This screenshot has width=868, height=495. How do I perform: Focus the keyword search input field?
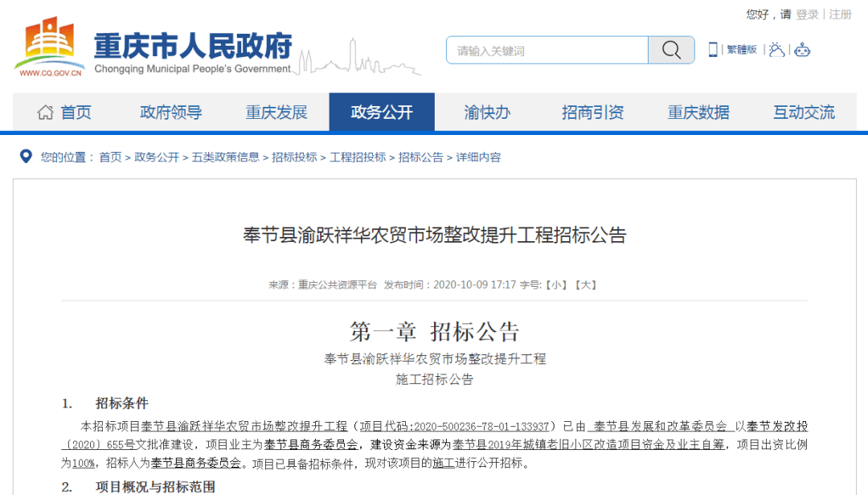[547, 51]
